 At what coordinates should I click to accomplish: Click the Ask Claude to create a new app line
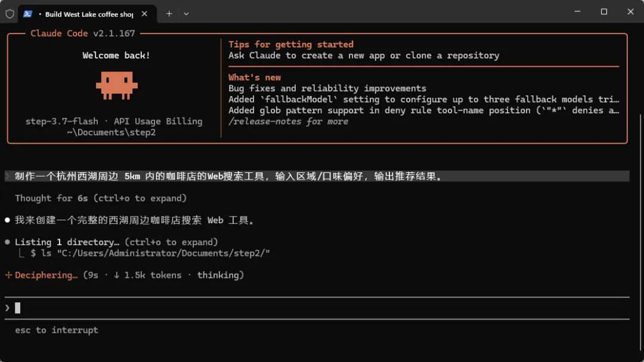pos(364,55)
